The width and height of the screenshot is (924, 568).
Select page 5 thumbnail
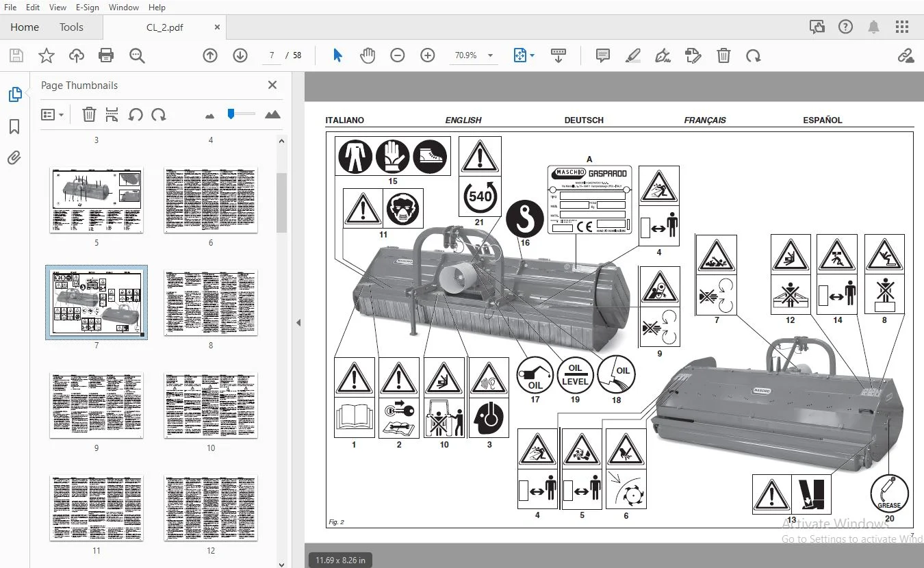(97, 201)
